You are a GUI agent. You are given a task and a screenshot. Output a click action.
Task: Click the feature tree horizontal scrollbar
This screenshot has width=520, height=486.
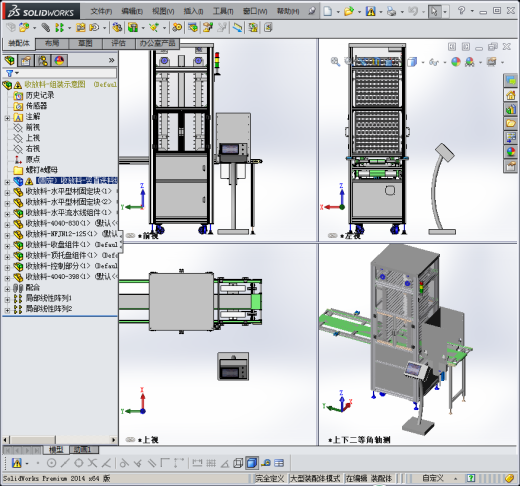click(60, 440)
